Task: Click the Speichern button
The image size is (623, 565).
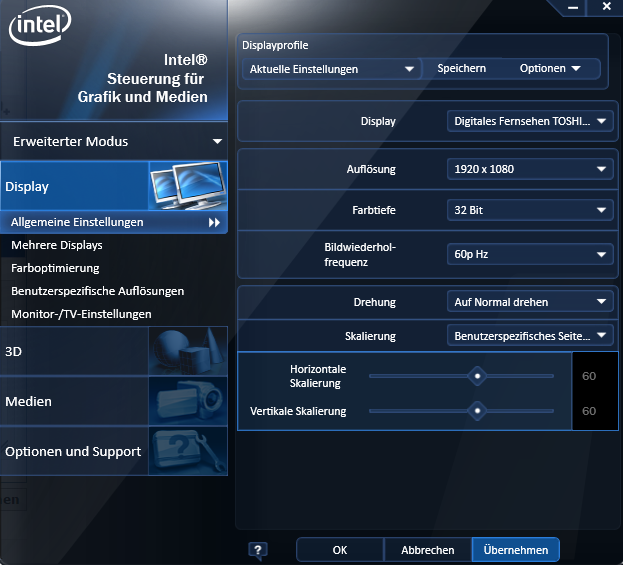Action: [462, 68]
